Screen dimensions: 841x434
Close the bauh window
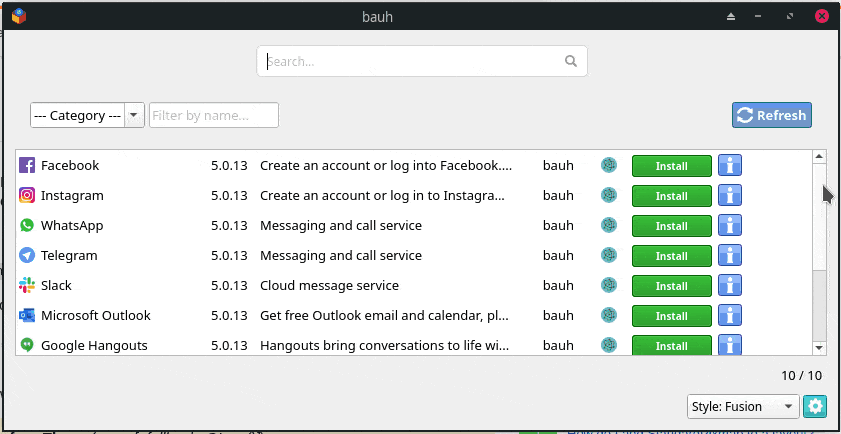(x=822, y=16)
